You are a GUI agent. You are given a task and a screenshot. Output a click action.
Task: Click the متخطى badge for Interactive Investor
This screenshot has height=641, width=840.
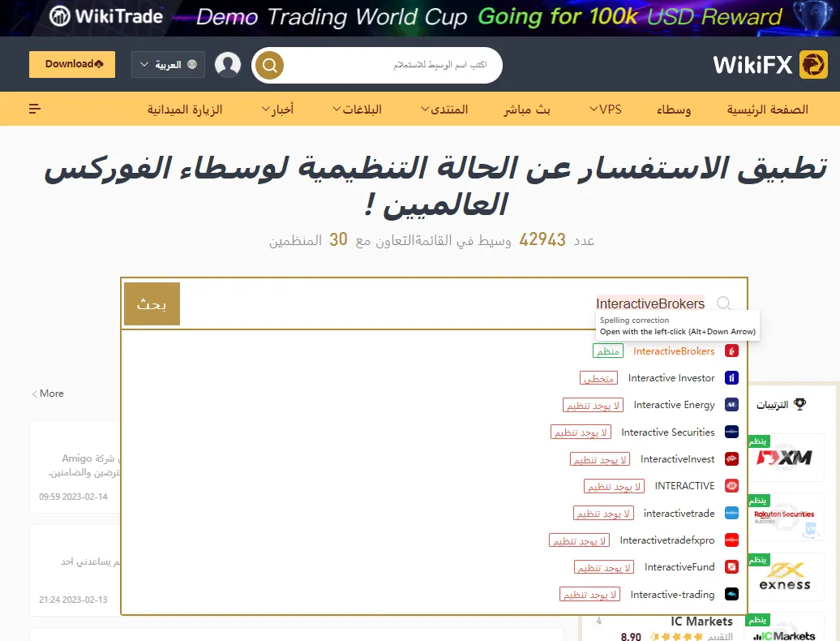598,378
